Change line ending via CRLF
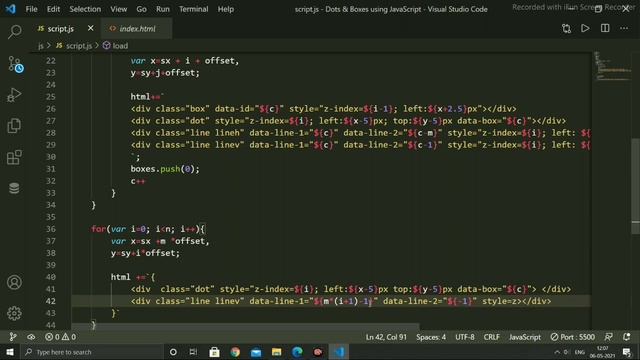This screenshot has width=640, height=360. point(491,337)
